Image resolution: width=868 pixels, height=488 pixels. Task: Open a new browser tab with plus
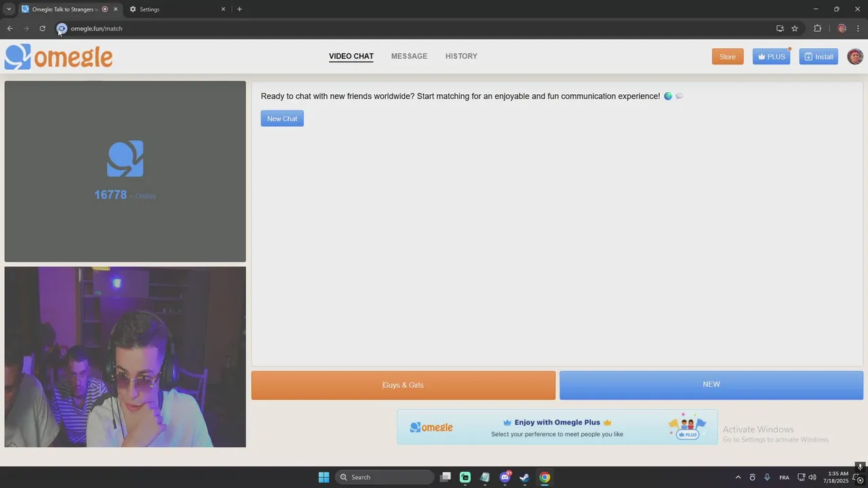point(239,9)
